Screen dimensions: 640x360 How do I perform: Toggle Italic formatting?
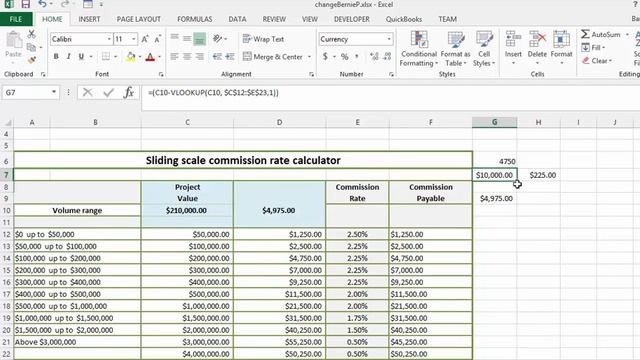coord(69,57)
